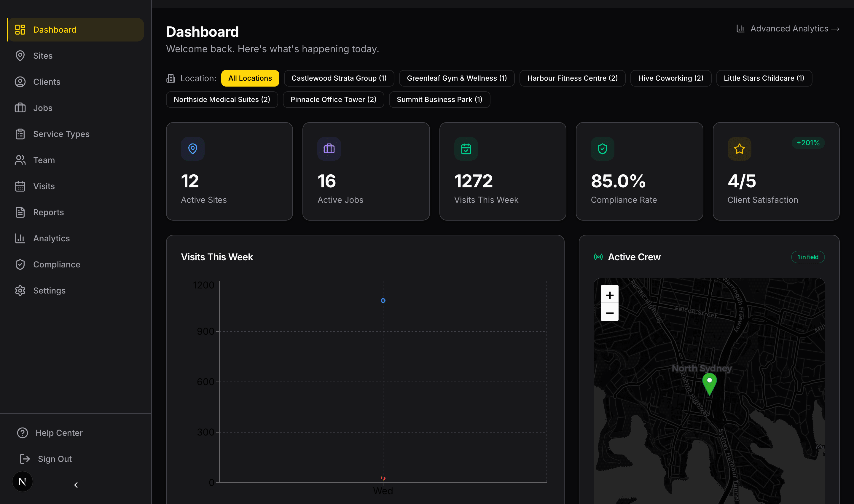Viewport: 854px width, 504px height.
Task: Toggle the Harbour Fitness Centre location filter
Action: click(x=572, y=78)
